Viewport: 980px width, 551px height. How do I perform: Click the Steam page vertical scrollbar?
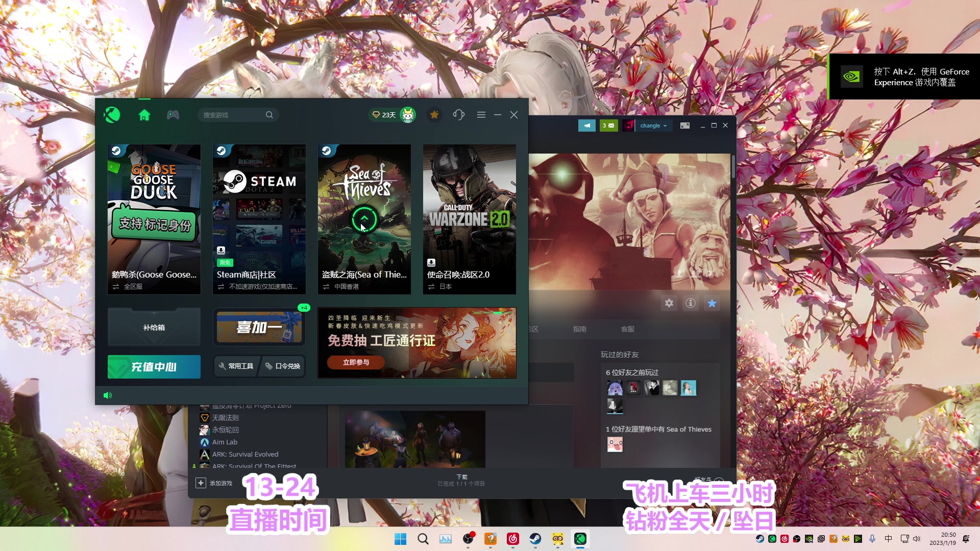[733, 167]
